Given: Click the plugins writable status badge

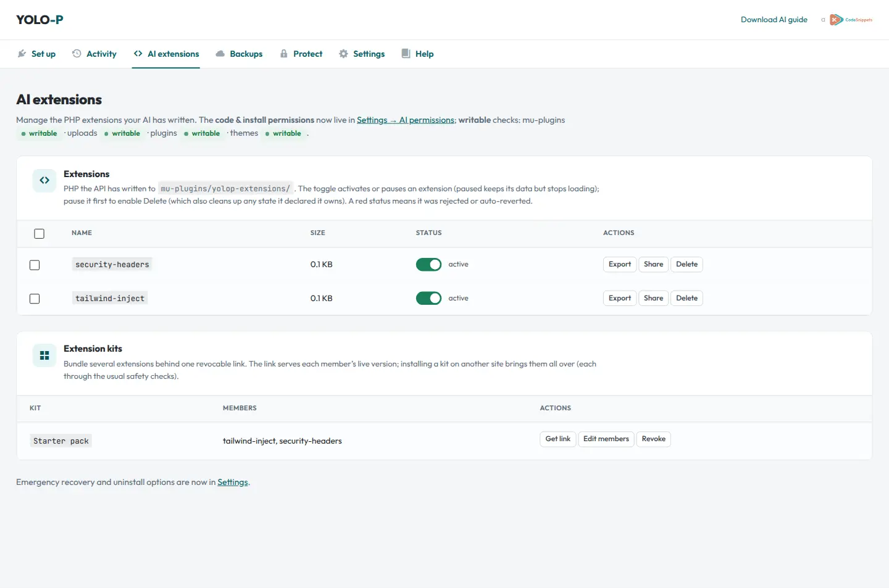Looking at the screenshot, I should (x=202, y=133).
